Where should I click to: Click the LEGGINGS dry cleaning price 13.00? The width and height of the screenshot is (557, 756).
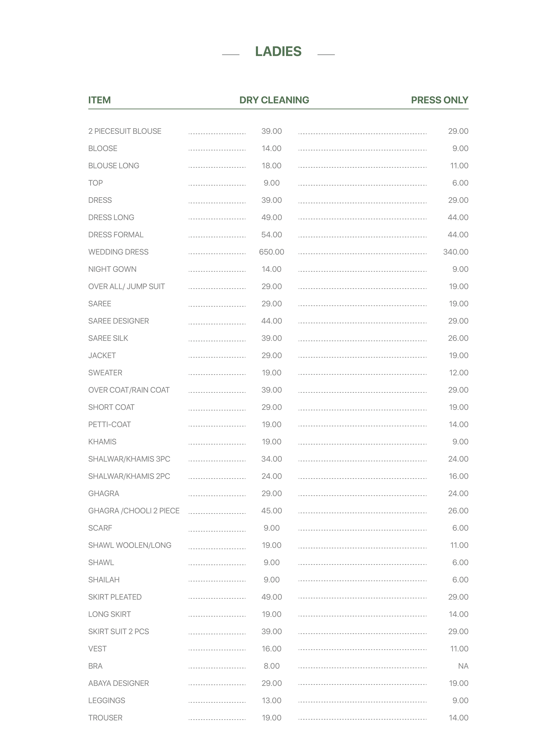click(271, 700)
